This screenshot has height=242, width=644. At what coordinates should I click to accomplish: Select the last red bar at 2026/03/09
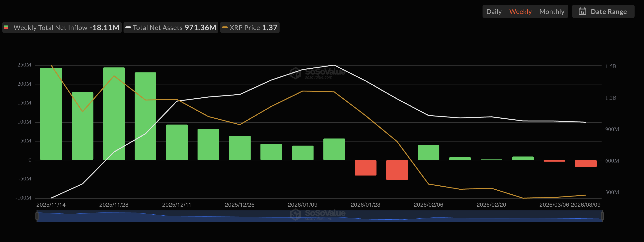click(x=586, y=163)
